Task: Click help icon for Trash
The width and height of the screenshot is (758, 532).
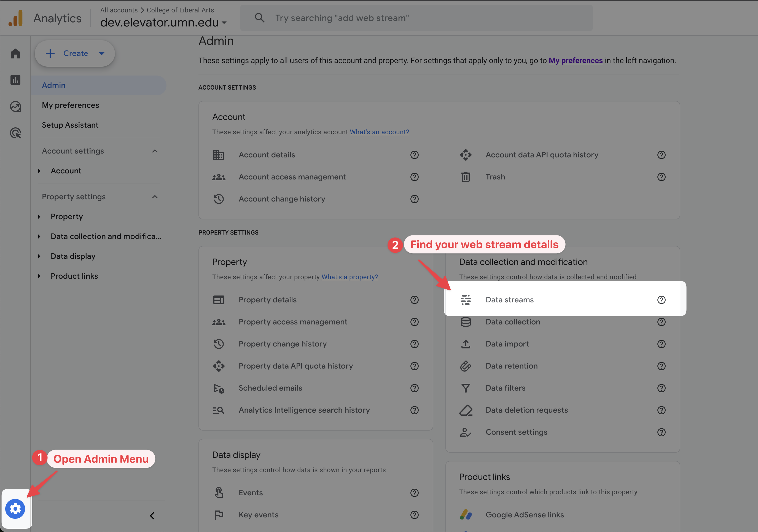Action: pos(661,177)
